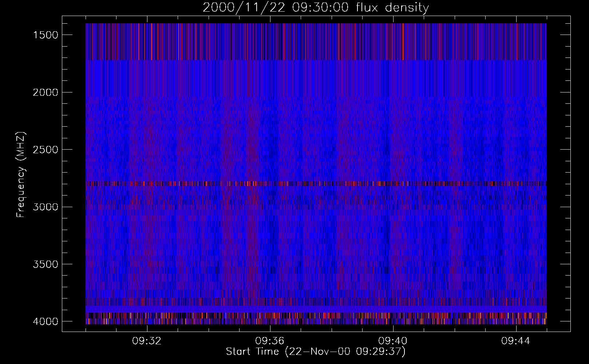Screen dimensions: 589x364
Task: Click the 2000 frequency tick label
Action: 46,92
